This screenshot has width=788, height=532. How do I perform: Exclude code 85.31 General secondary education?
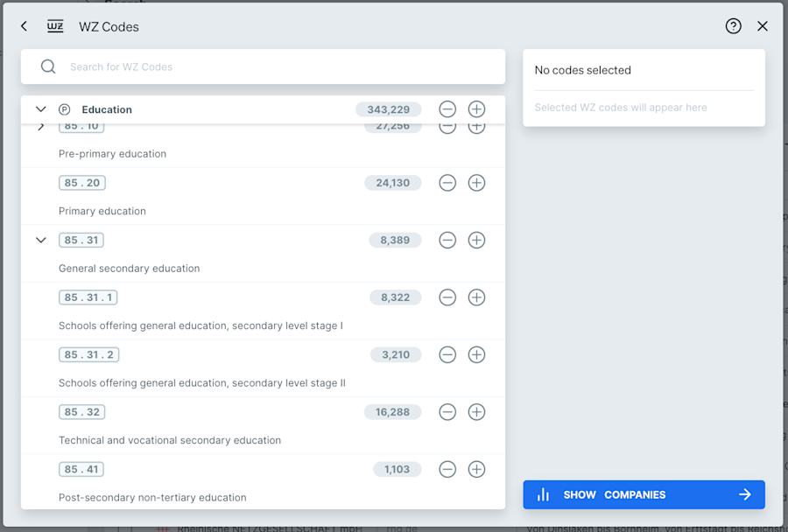click(x=447, y=240)
